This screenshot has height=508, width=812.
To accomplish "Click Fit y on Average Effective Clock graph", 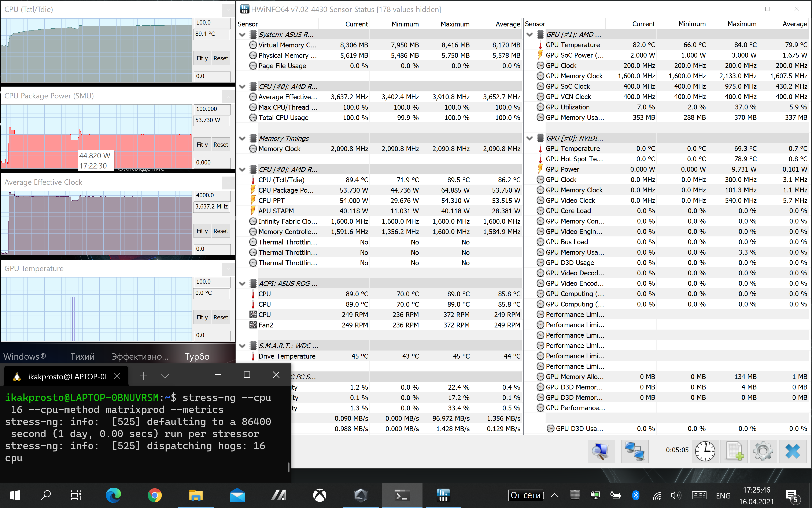I will tap(202, 231).
